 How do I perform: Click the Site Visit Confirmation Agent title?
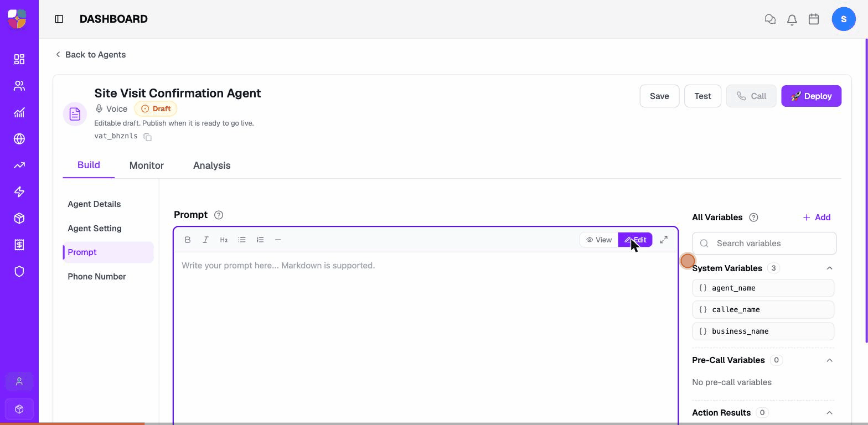pos(178,93)
